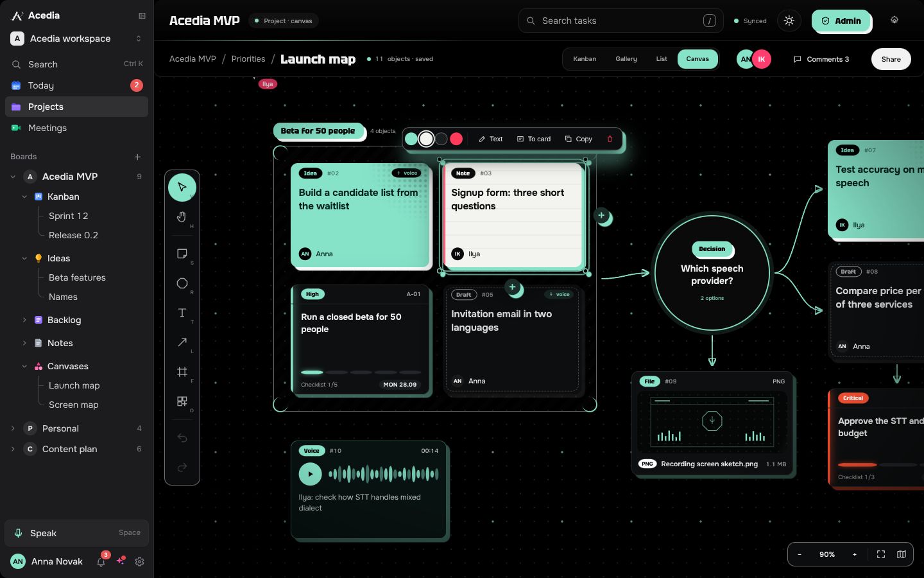
Task: Collapse the Kanban tree section
Action: coord(24,197)
